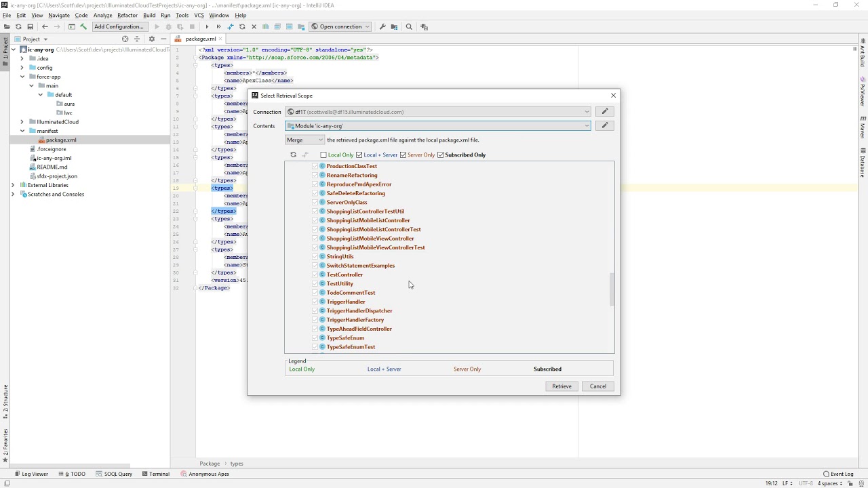
Task: Click the scrollbar thumb of the class list
Action: click(x=612, y=289)
